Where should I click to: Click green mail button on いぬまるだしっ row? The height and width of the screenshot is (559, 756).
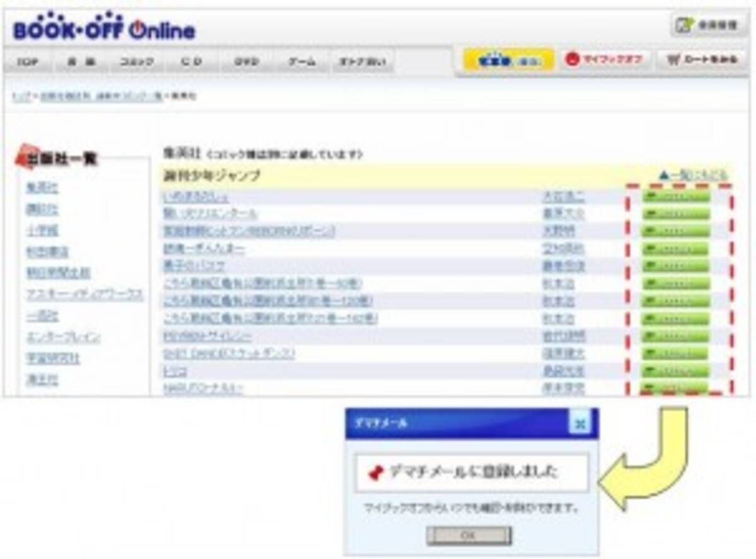pos(675,196)
